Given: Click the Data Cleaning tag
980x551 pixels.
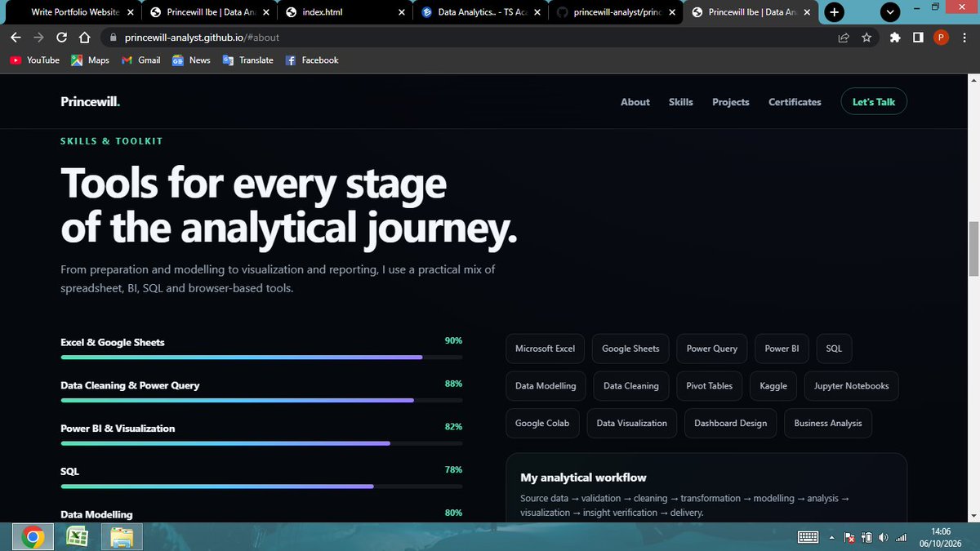Looking at the screenshot, I should click(x=631, y=386).
